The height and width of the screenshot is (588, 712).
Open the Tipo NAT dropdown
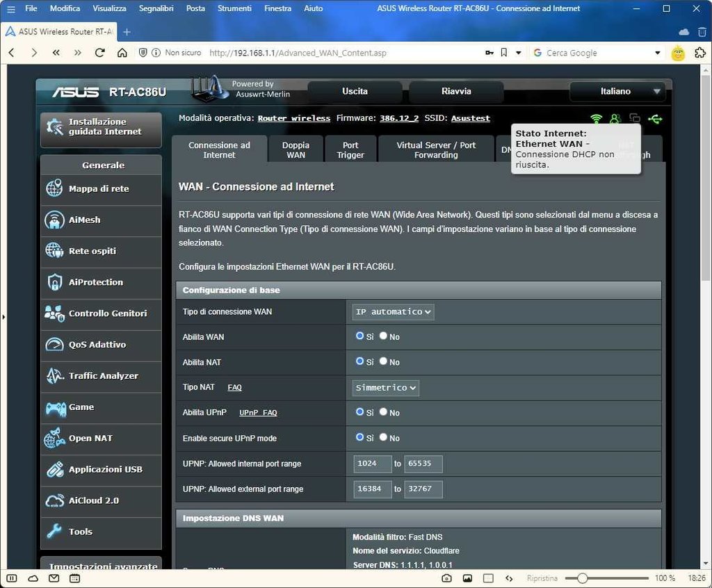pyautogui.click(x=385, y=388)
